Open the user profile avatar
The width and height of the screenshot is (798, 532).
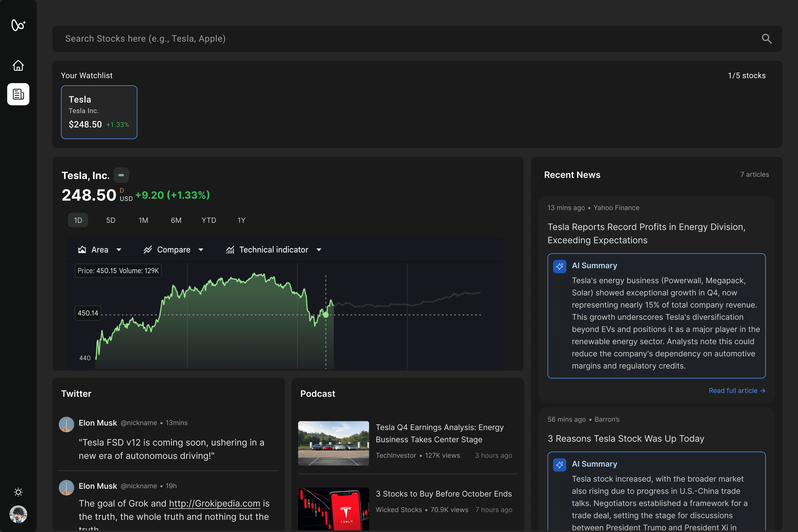click(x=18, y=514)
